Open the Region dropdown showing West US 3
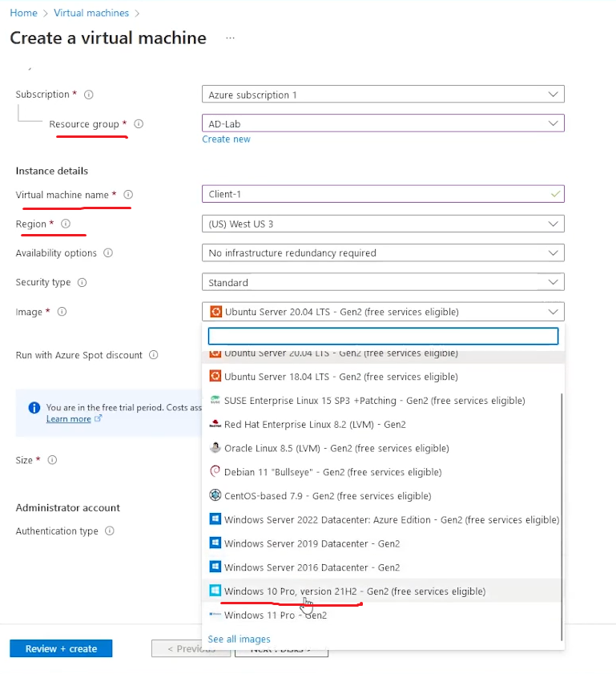The width and height of the screenshot is (616, 674). click(x=383, y=224)
